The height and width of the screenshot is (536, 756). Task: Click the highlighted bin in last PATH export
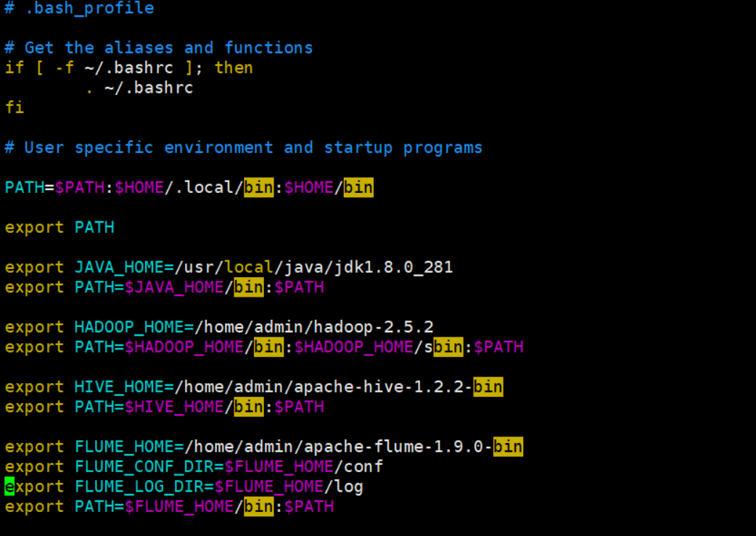coord(258,506)
